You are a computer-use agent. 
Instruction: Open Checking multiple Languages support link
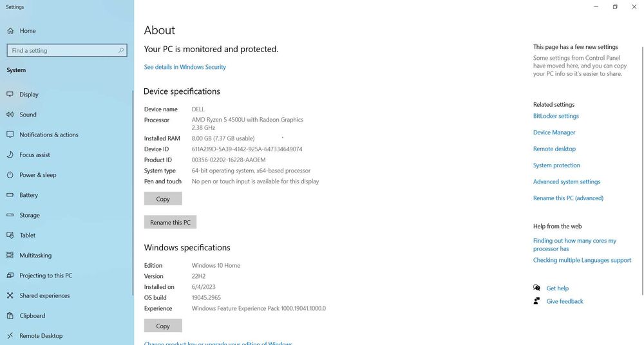click(x=582, y=260)
